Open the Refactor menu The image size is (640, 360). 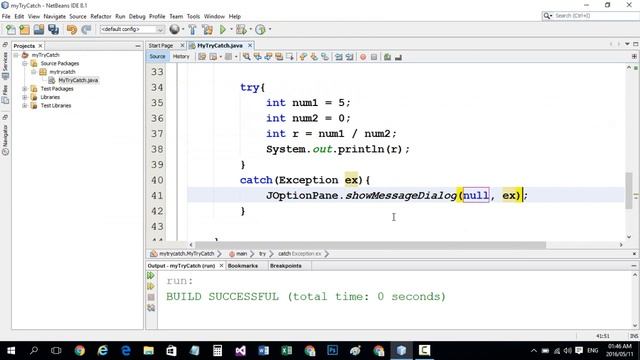point(101,16)
